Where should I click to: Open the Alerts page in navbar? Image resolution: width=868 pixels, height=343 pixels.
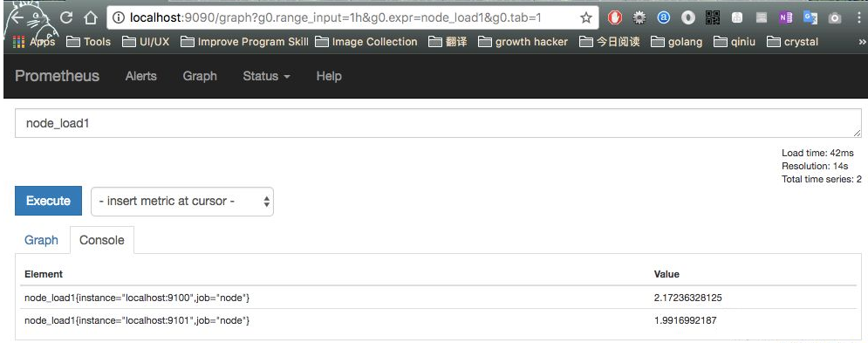click(x=141, y=76)
